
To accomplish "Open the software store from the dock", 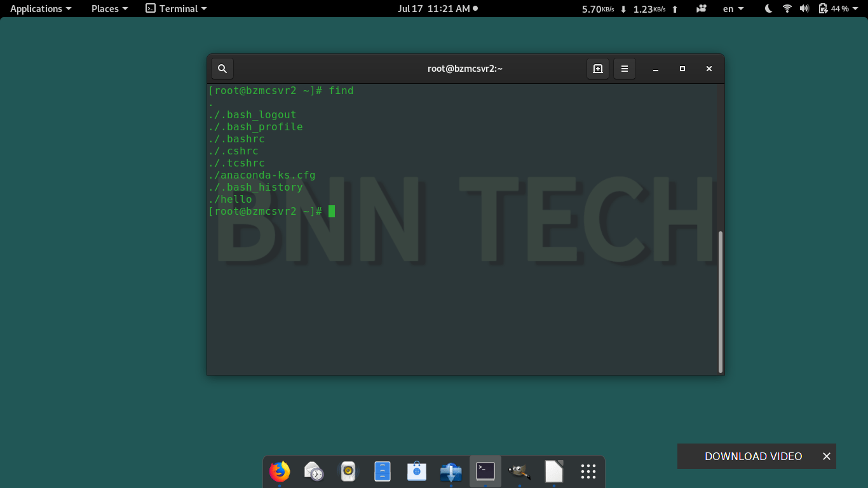I will (x=416, y=471).
